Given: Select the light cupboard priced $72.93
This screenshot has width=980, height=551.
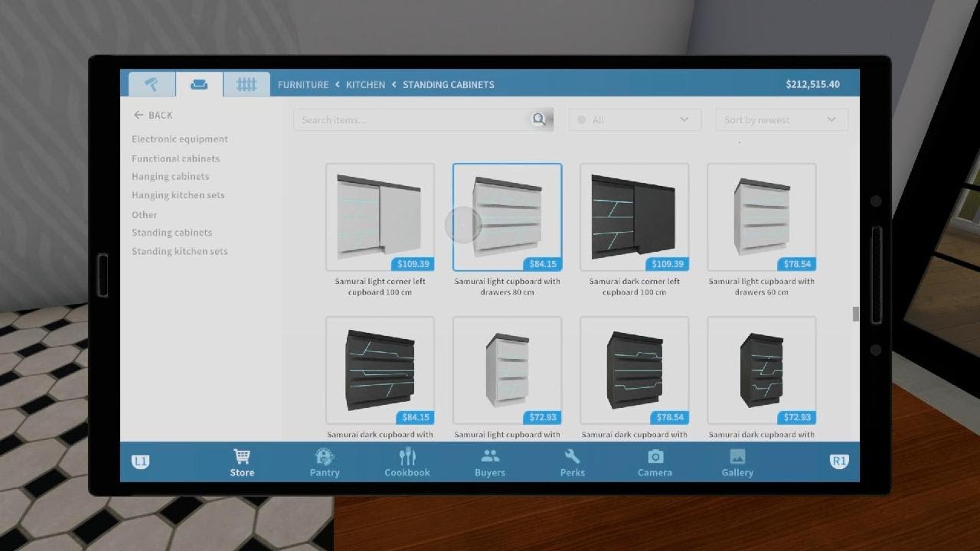Looking at the screenshot, I should point(507,370).
